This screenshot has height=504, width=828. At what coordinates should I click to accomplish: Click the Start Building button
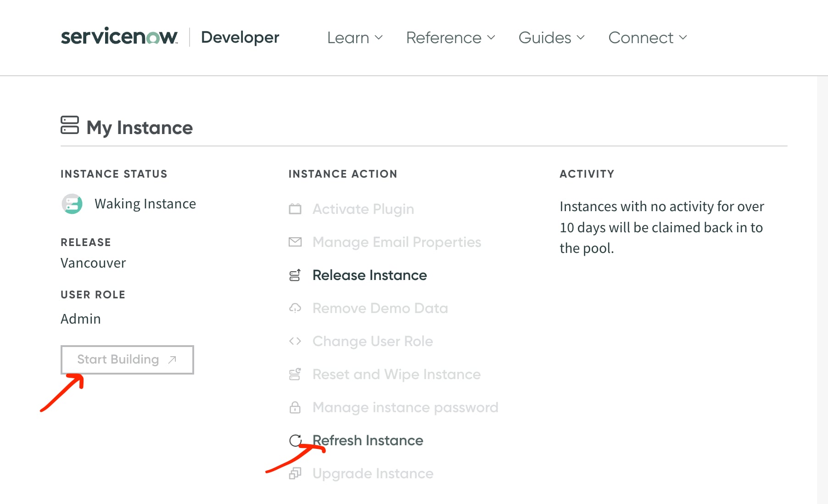click(x=127, y=360)
